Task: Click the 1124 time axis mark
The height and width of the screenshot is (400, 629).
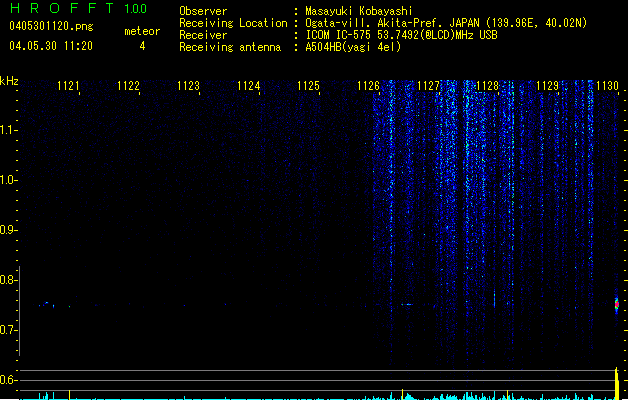Action: [249, 86]
